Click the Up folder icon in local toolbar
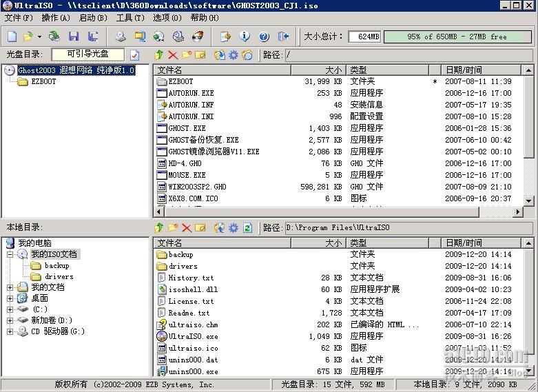Viewport: 538px width, 392px height. pos(159,227)
